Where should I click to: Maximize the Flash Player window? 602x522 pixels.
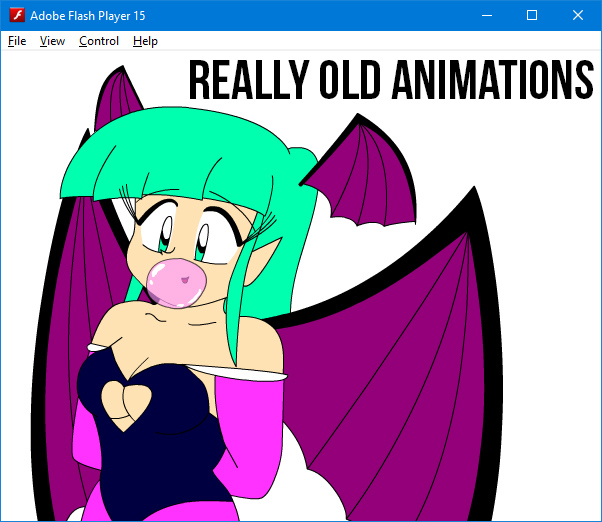tap(532, 15)
